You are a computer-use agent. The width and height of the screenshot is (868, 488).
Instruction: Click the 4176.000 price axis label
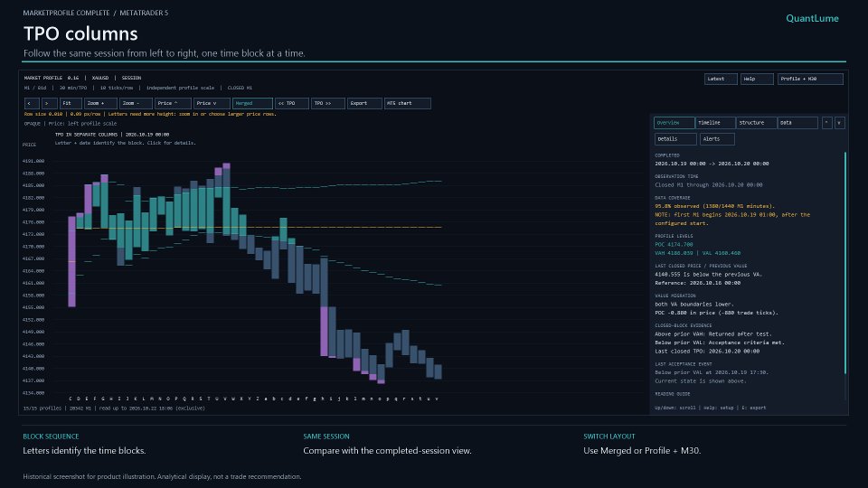(33, 222)
